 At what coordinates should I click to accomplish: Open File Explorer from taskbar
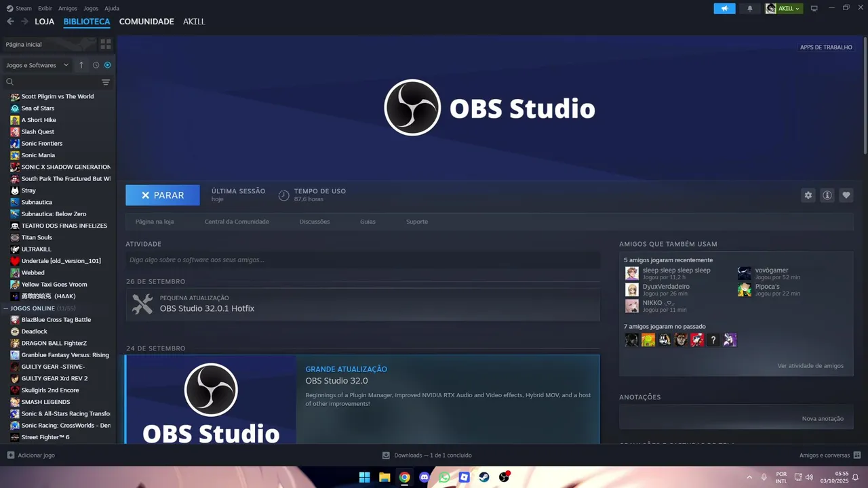[x=384, y=477]
